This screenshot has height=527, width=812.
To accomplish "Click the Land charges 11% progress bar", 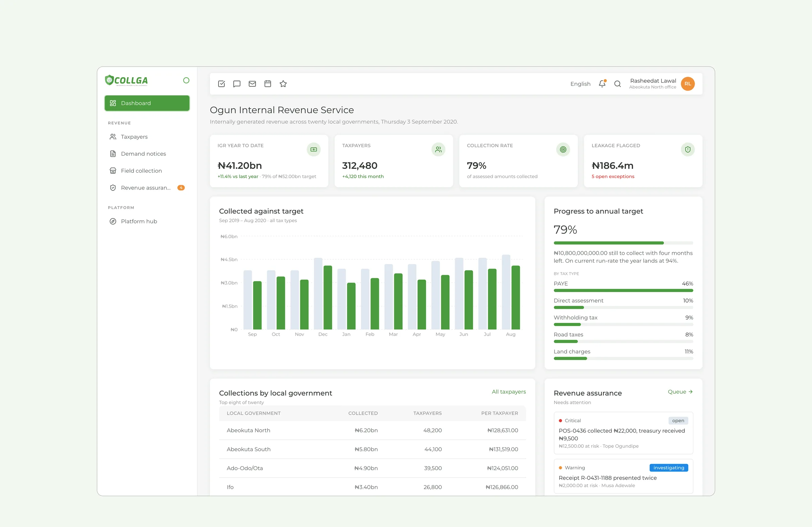I will click(623, 358).
